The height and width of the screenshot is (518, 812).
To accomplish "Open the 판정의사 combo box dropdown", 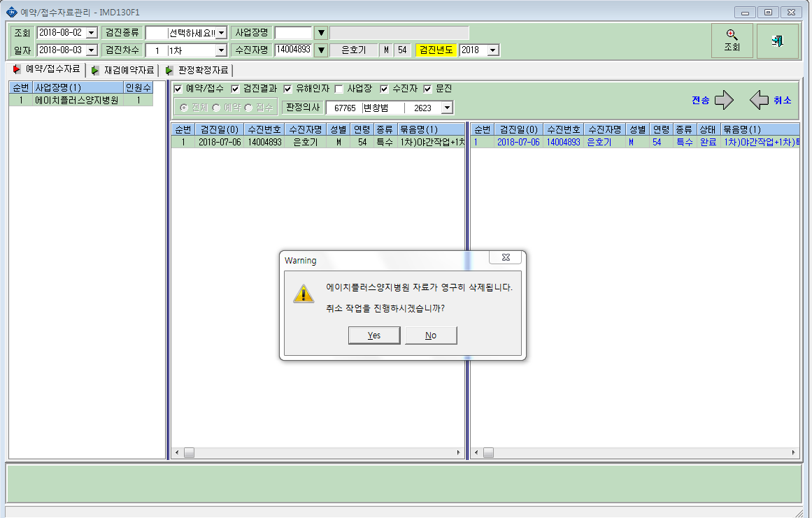I will tap(447, 108).
